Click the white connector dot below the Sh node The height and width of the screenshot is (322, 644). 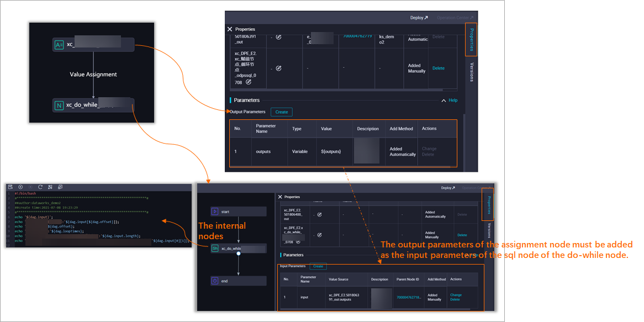pyautogui.click(x=238, y=254)
